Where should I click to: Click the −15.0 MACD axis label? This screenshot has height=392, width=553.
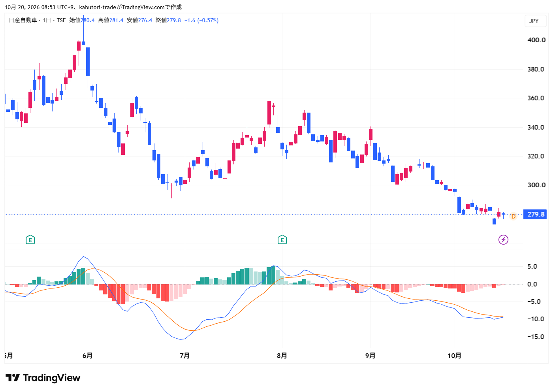tap(536, 337)
